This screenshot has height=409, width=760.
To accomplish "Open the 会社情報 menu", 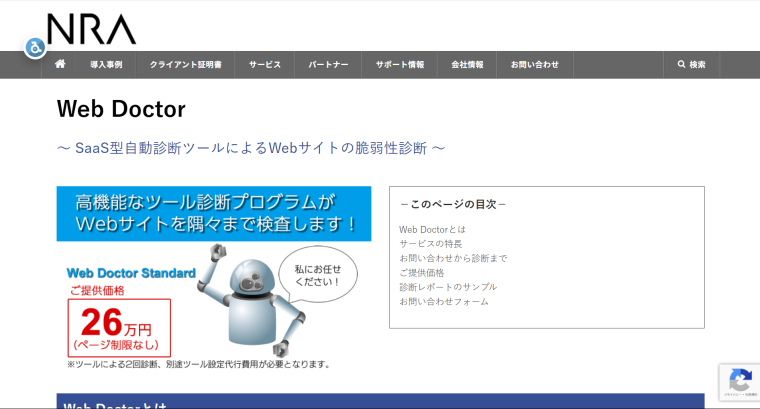I will tap(467, 64).
